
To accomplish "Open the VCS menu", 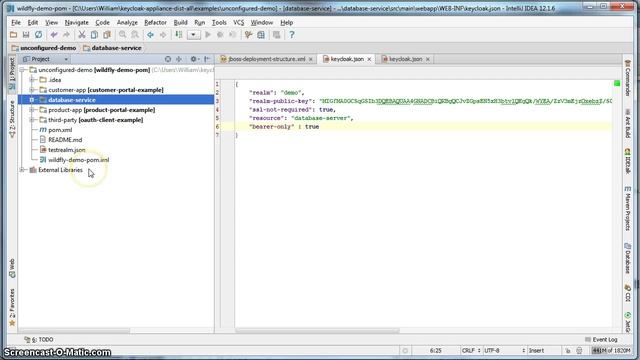I will 238,22.
